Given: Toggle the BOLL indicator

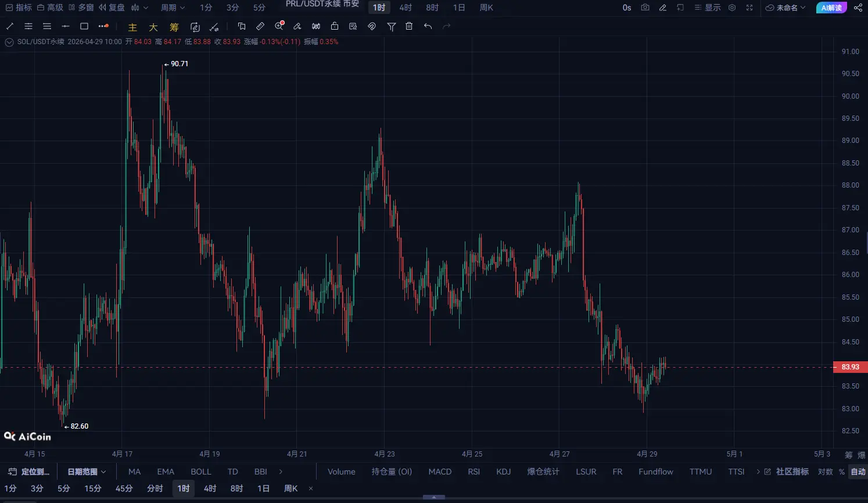Looking at the screenshot, I should pyautogui.click(x=201, y=472).
